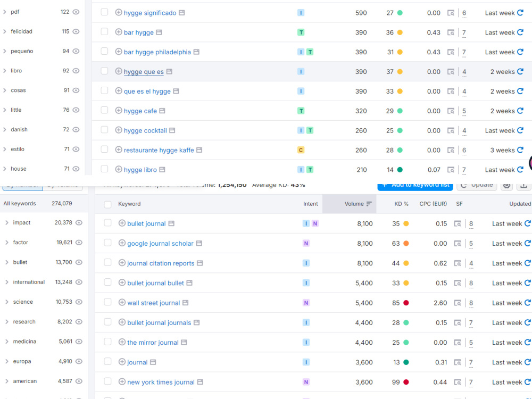
Task: Click orange KD dot for 'google journal scholar'
Action: coord(406,243)
